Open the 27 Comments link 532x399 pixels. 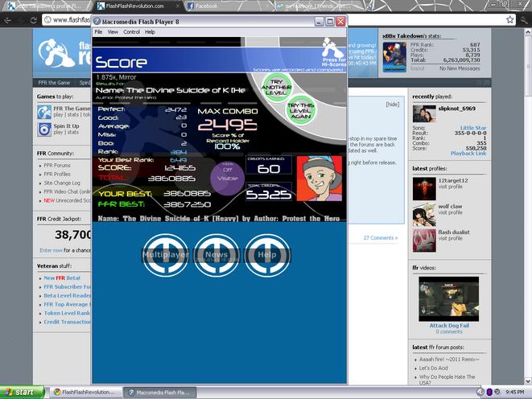tap(381, 238)
